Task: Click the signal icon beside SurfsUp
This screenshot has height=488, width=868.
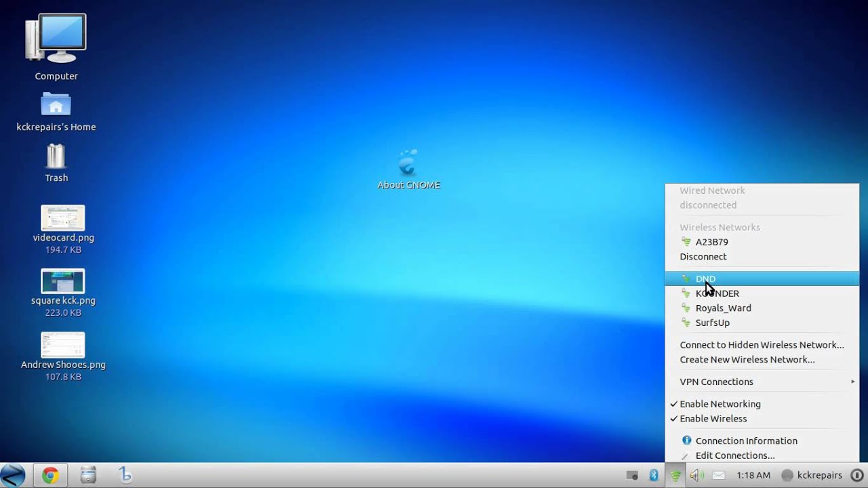Action: point(686,323)
